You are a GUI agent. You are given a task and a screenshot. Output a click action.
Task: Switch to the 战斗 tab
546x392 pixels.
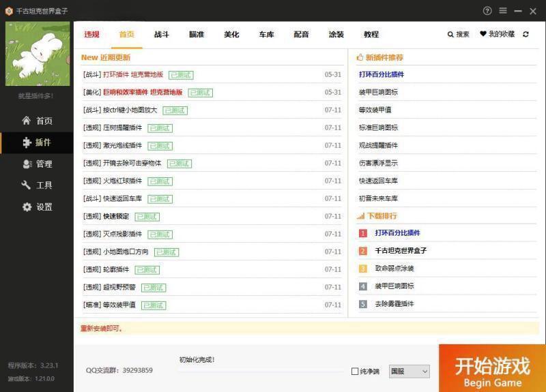coord(162,35)
